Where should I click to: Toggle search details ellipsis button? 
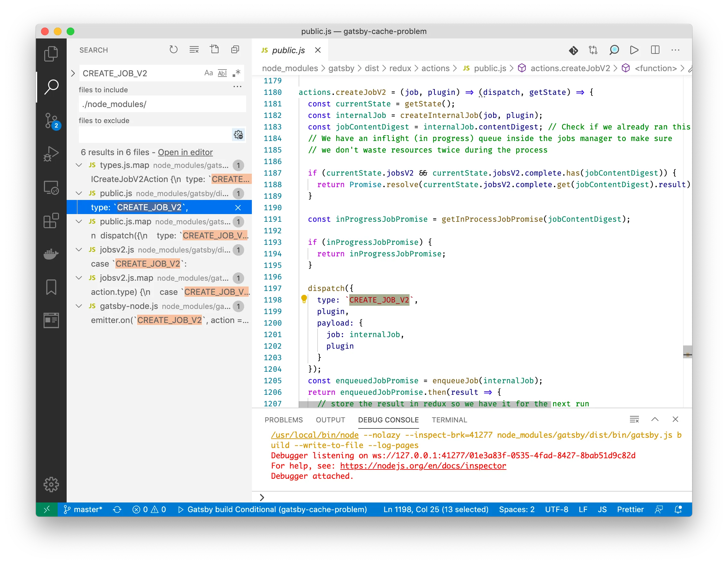point(237,87)
